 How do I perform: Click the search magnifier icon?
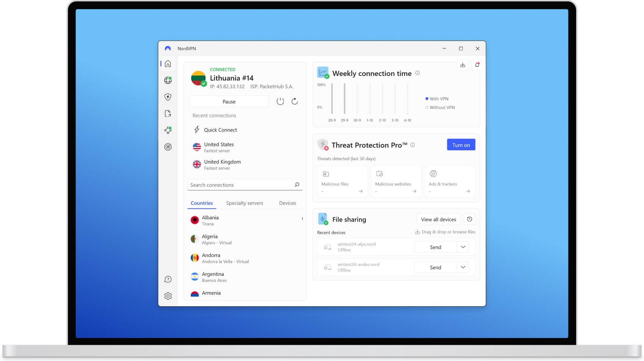[297, 185]
